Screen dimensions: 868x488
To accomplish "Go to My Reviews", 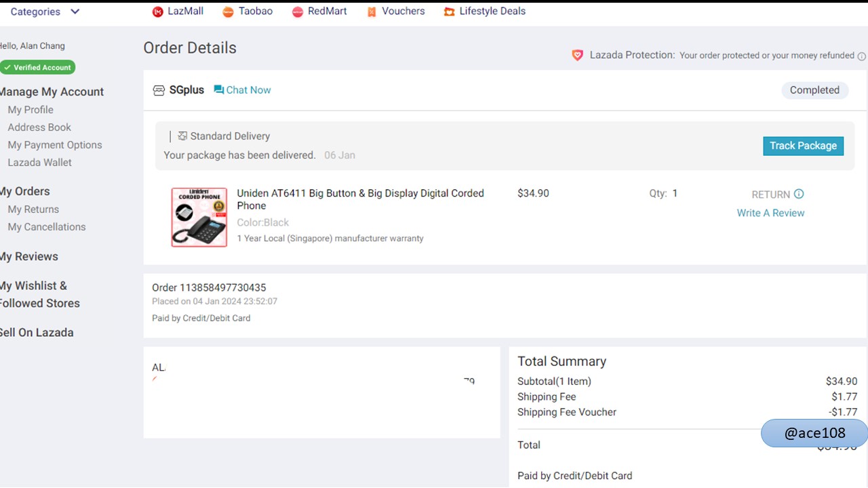I will coord(29,257).
